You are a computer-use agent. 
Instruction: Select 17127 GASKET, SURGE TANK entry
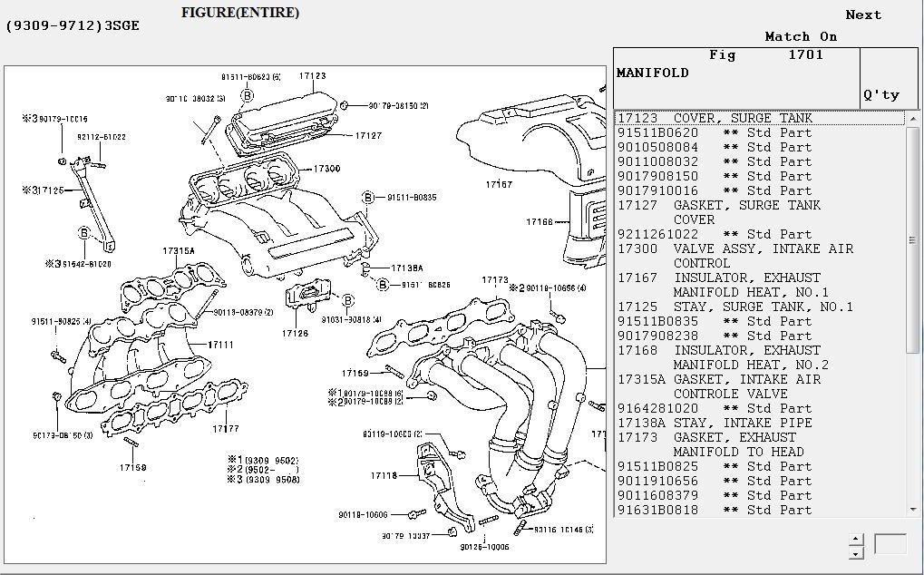(718, 205)
